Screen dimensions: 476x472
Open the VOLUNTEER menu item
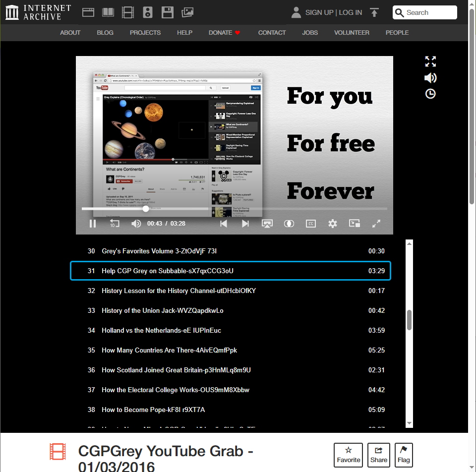(352, 33)
